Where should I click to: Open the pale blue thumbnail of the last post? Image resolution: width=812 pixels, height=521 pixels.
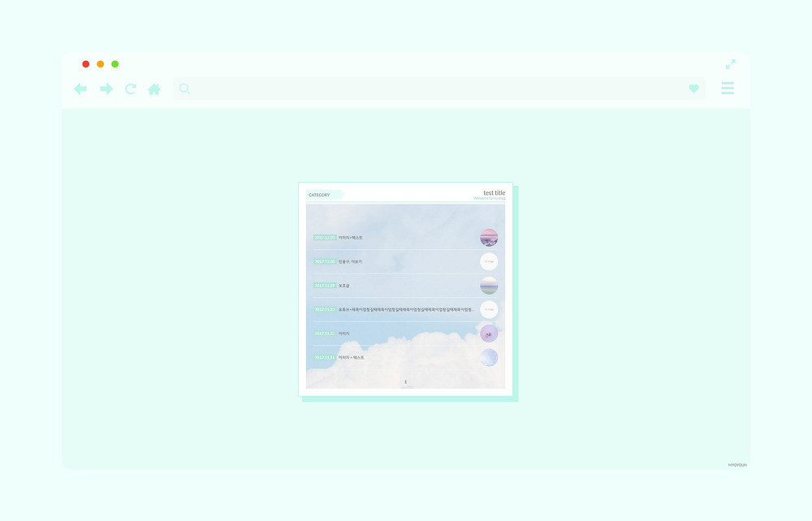[x=489, y=358]
